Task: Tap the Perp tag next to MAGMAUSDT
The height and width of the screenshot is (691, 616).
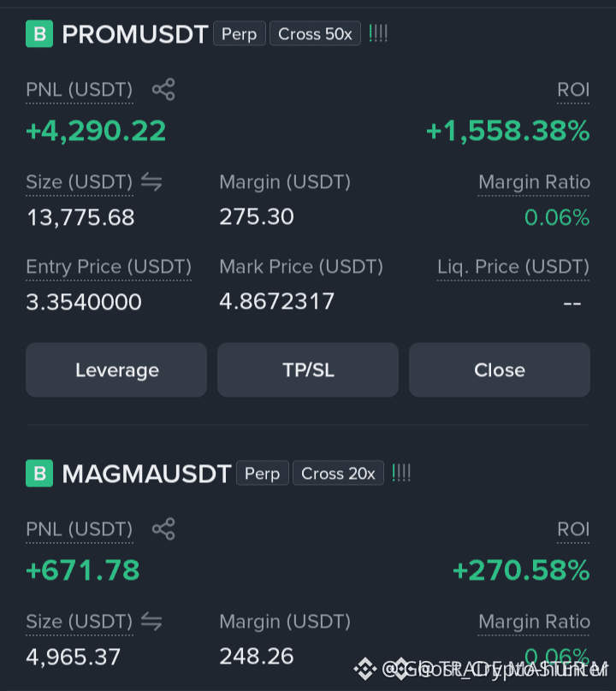Action: [x=263, y=473]
